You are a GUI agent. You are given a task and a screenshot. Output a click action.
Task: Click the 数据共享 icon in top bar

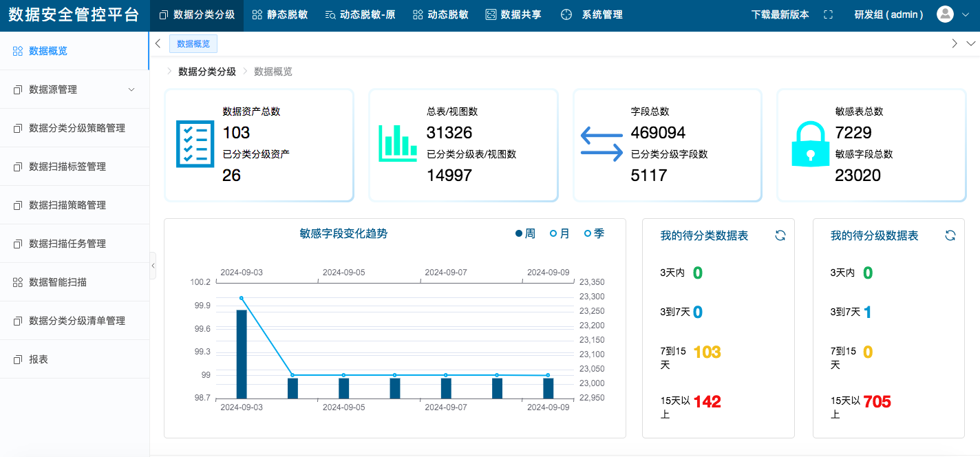[x=491, y=14]
